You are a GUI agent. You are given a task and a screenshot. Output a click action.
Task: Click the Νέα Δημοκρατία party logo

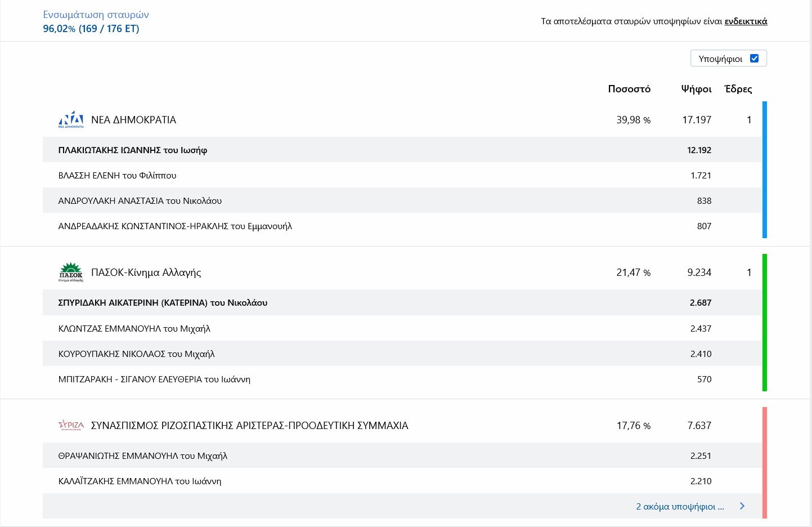[71, 119]
